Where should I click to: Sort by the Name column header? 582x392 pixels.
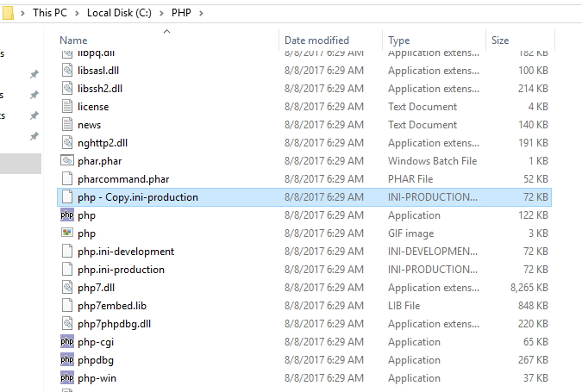click(73, 40)
